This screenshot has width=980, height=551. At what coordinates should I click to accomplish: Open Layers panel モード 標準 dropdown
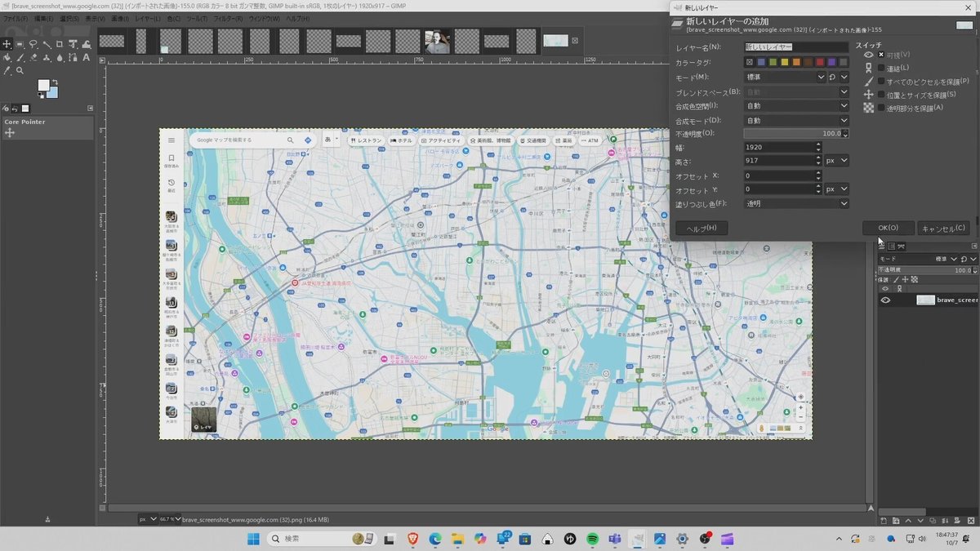click(x=917, y=259)
